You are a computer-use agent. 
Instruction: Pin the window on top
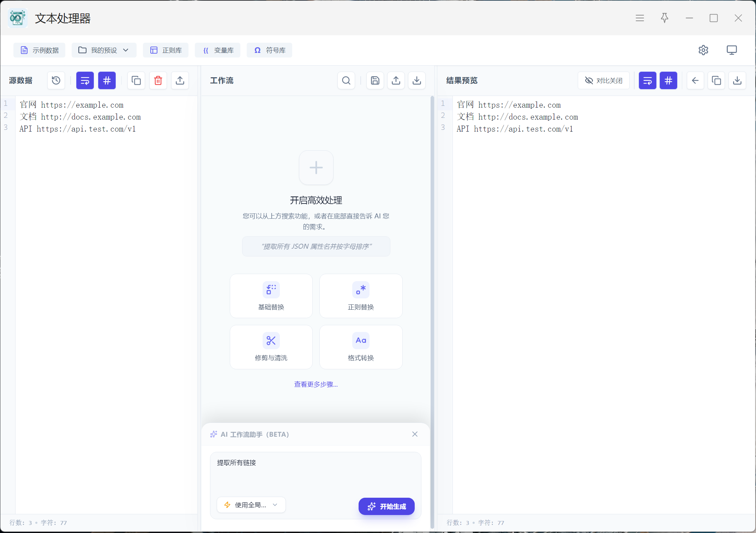tap(665, 18)
